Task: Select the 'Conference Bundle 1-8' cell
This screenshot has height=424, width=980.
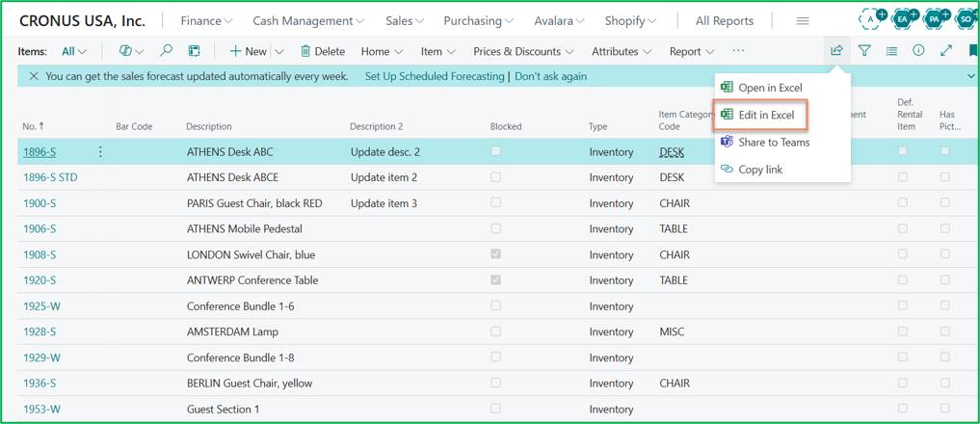Action: (x=241, y=358)
